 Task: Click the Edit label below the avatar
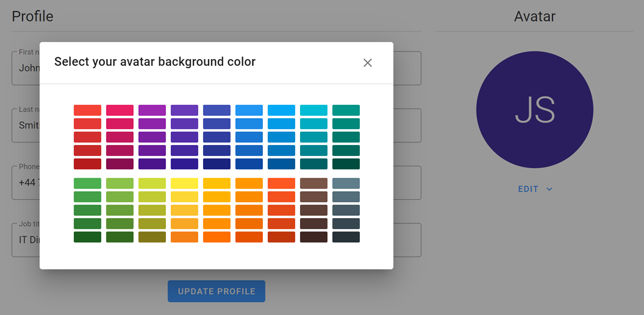click(x=528, y=189)
